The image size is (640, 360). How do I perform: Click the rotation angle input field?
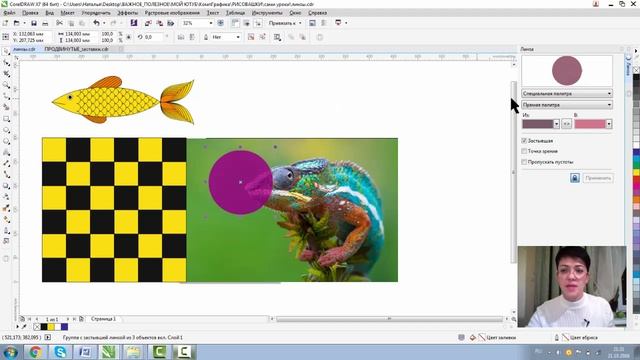click(154, 37)
